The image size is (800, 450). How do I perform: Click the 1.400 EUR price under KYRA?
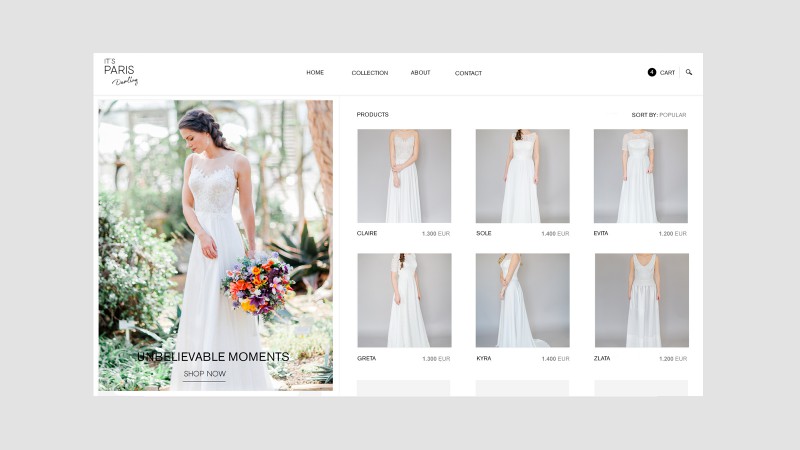[x=555, y=359]
